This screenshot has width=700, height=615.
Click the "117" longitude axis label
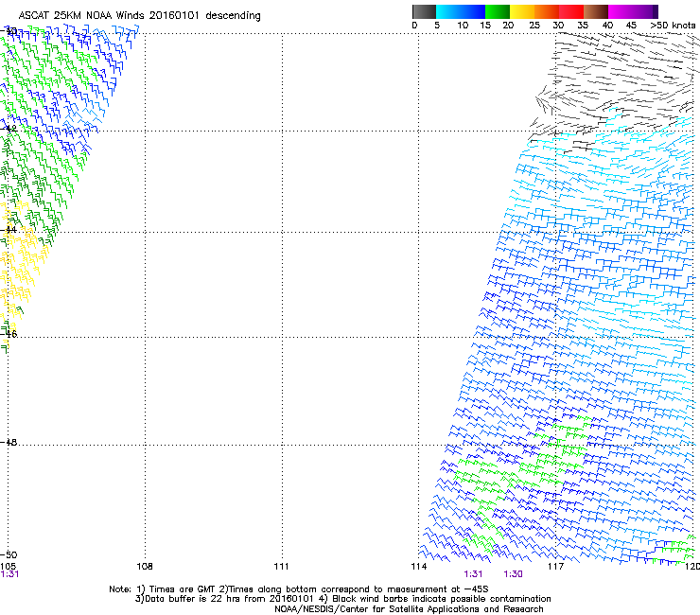(556, 567)
